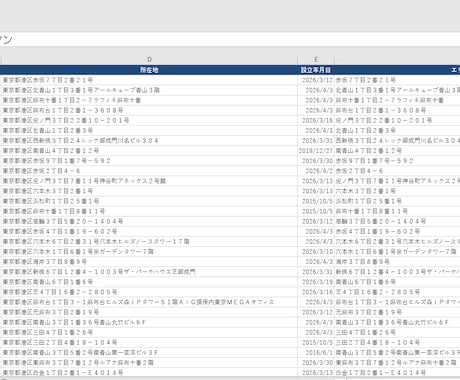Select date 2026/3/30 in the 赤坂9丁目 row
460x380 pixels.
316,161
